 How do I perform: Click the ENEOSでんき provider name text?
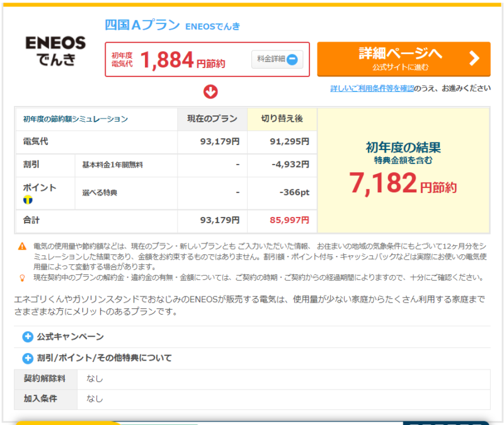[213, 26]
